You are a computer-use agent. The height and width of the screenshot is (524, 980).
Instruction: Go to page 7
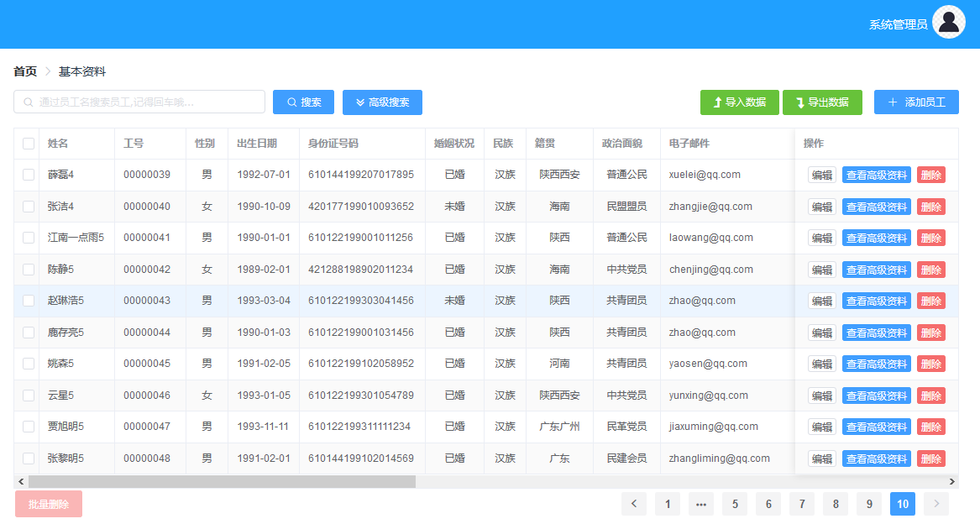pos(802,504)
